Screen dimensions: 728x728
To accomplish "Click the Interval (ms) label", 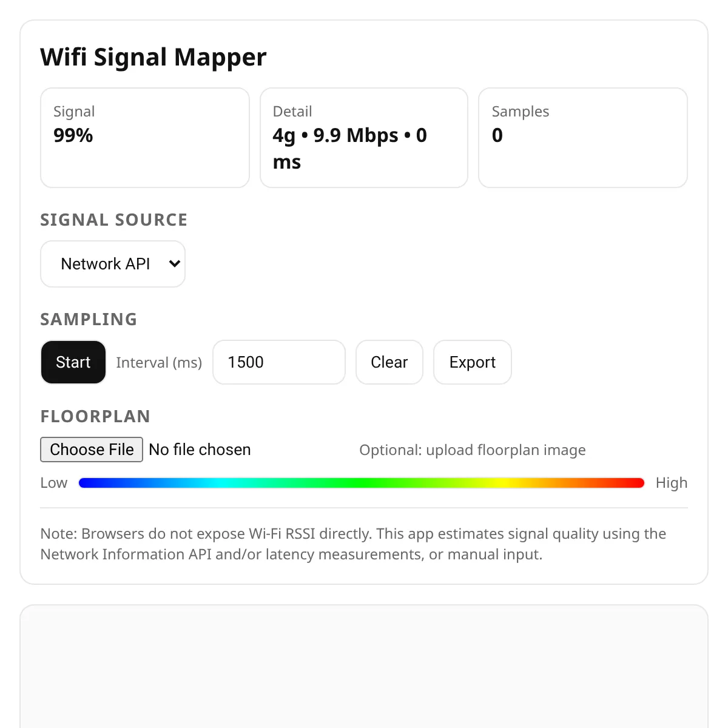I will (x=159, y=363).
